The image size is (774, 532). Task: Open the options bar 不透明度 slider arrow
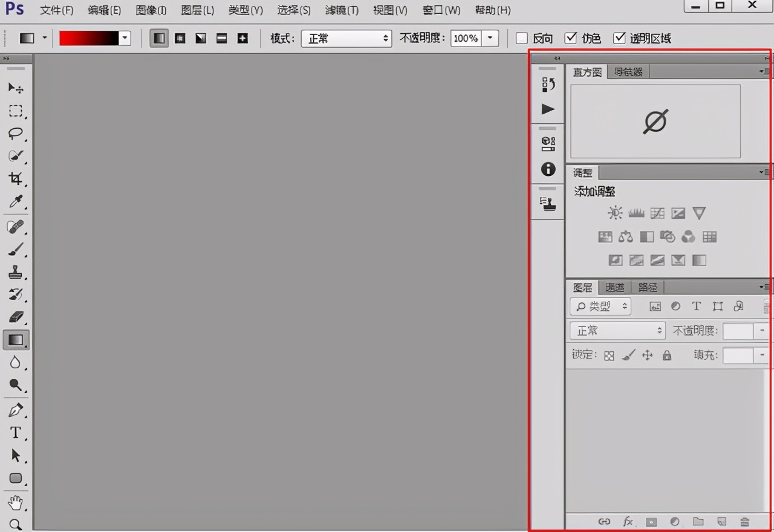tap(490, 38)
